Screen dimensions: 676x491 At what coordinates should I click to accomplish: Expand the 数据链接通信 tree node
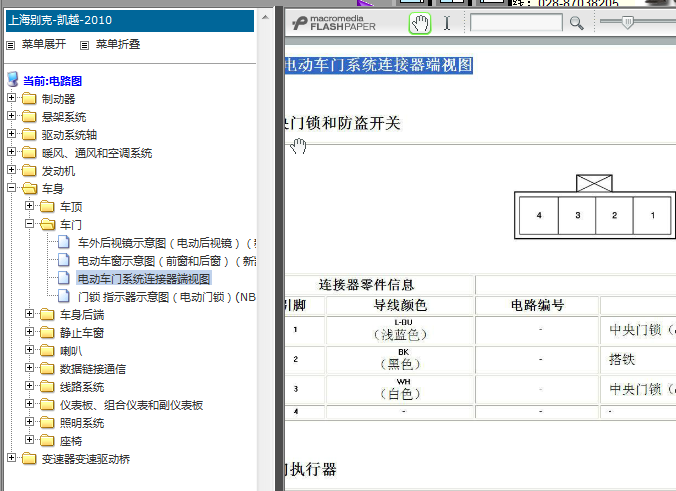29,368
